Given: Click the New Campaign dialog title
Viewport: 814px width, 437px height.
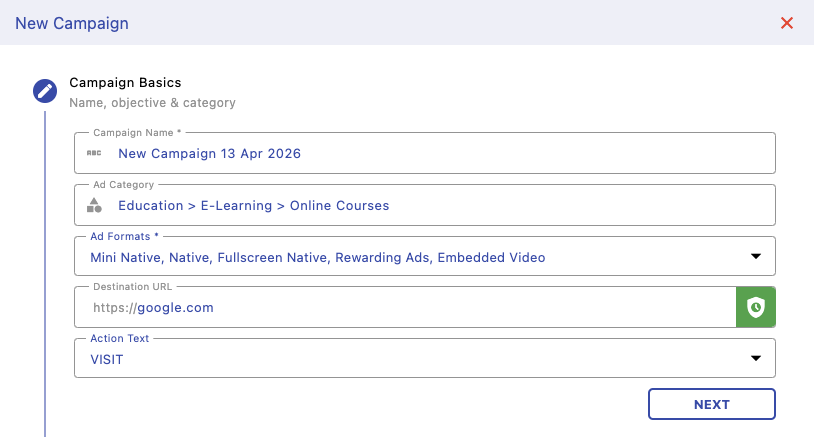Looking at the screenshot, I should tap(72, 23).
